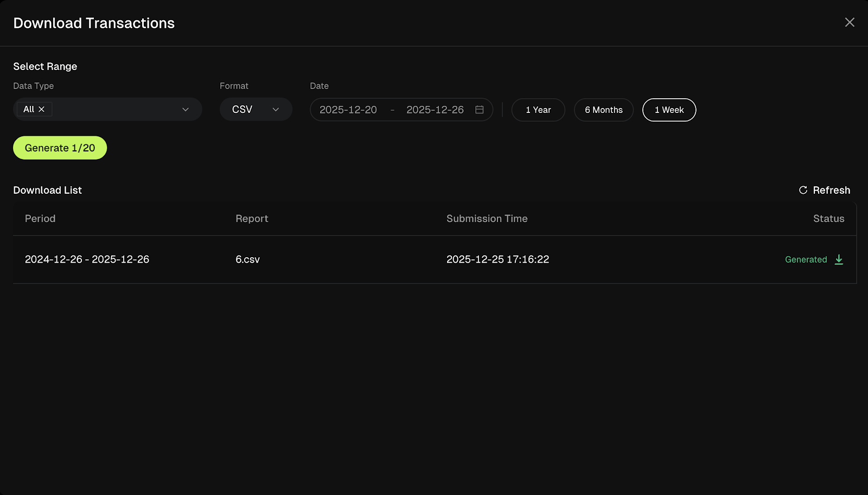
Task: Click the 6.csv report name
Action: point(247,259)
